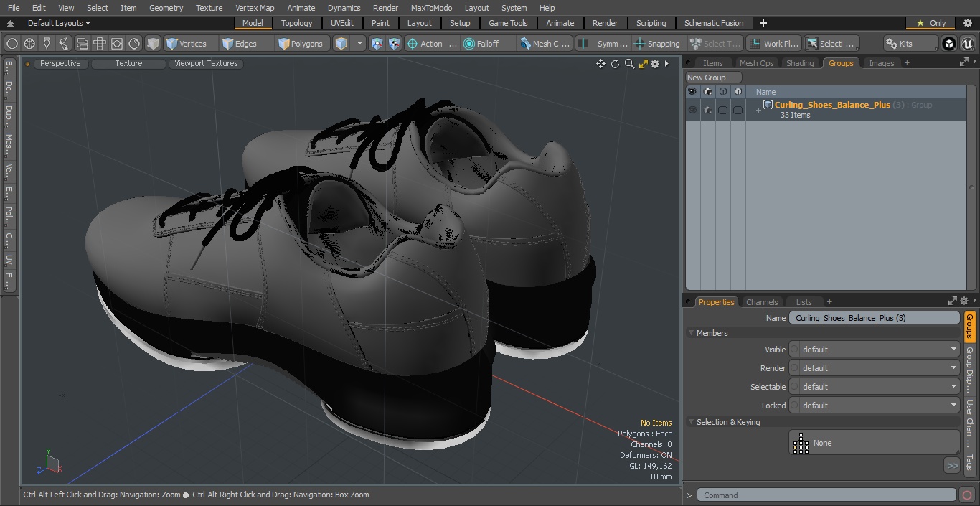Open the Visible members dropdown
The image size is (980, 506).
point(875,350)
